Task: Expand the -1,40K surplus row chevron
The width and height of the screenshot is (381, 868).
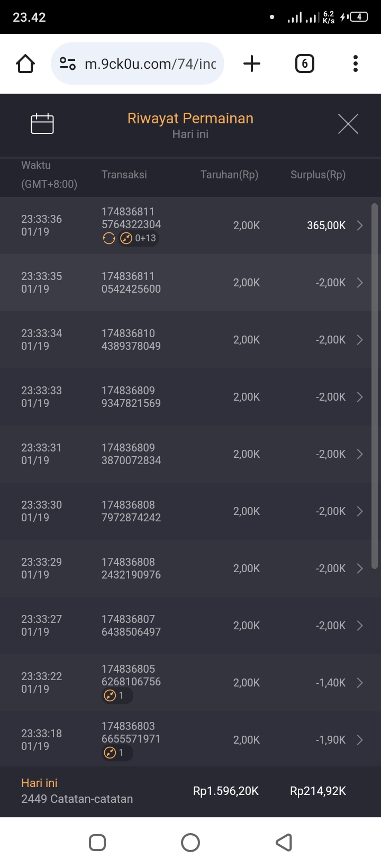Action: (x=360, y=683)
